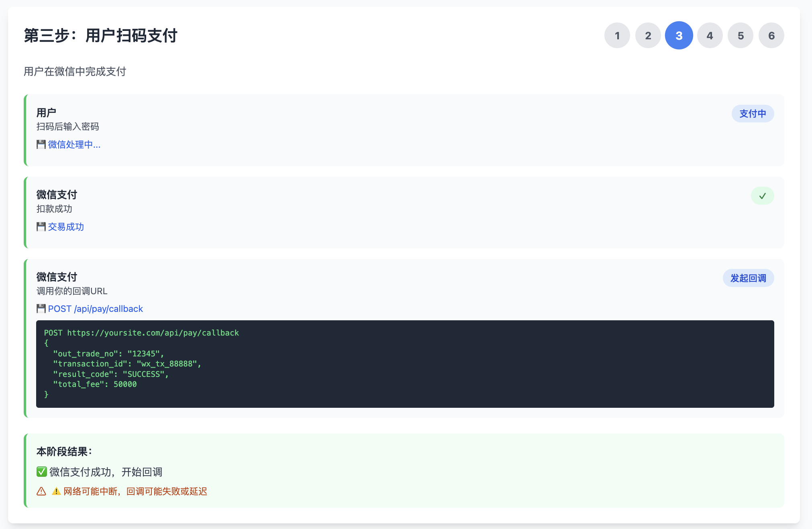Open the 微信处理中... link
The image size is (812, 529).
tap(74, 144)
